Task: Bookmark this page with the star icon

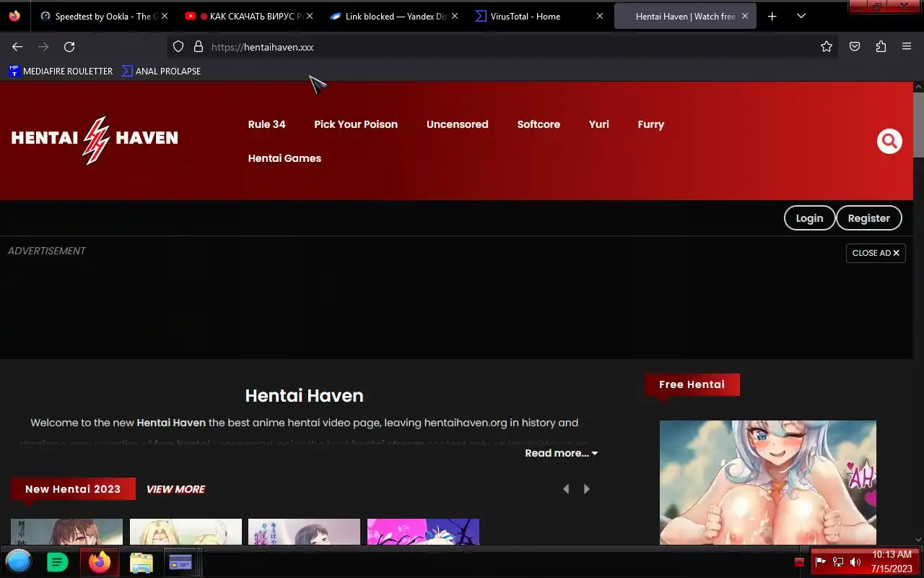Action: point(827,46)
